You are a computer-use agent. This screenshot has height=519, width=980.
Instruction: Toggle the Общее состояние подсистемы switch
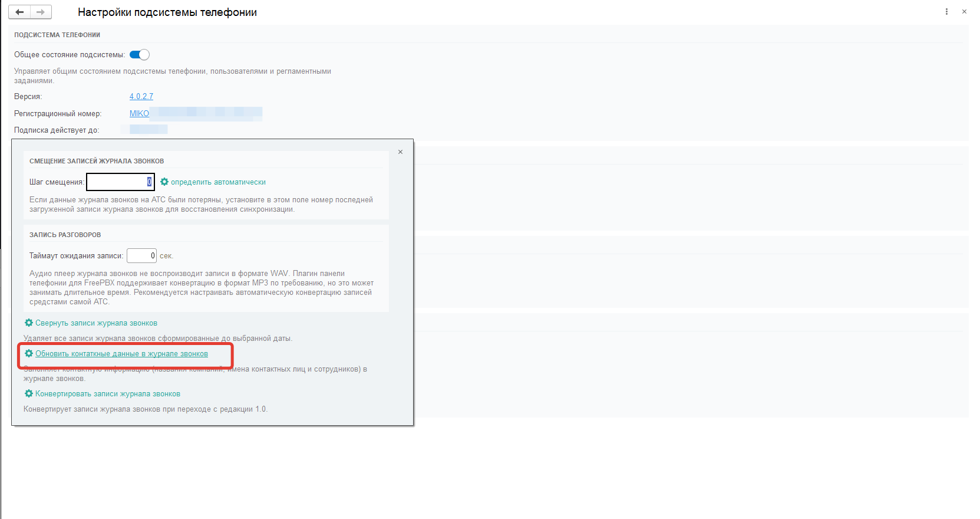point(140,55)
